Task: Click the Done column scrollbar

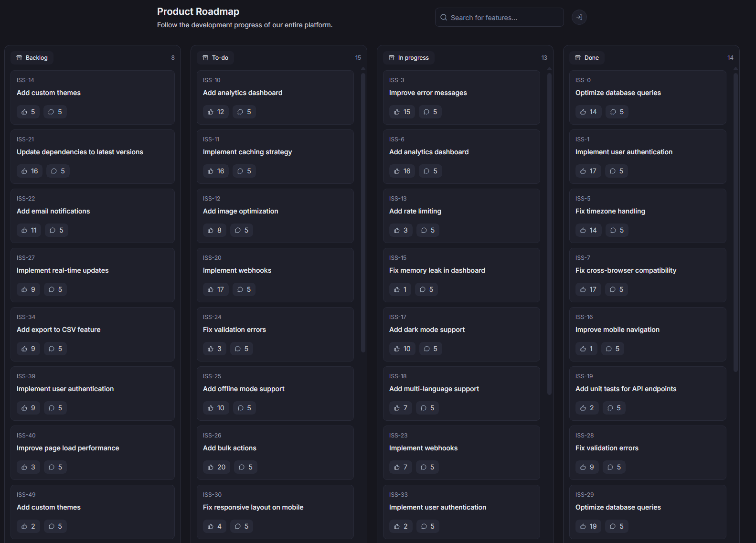Action: (x=735, y=222)
